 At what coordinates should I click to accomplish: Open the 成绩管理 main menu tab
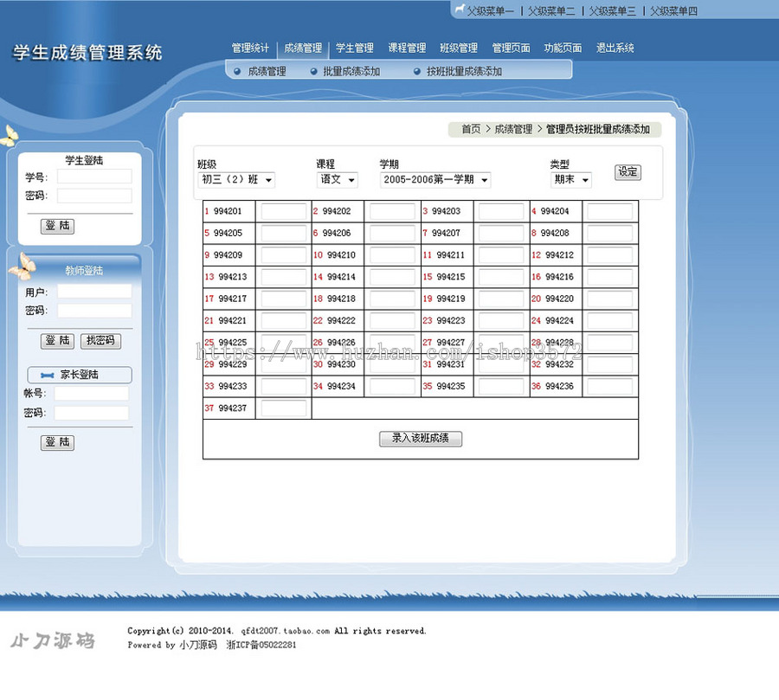303,48
